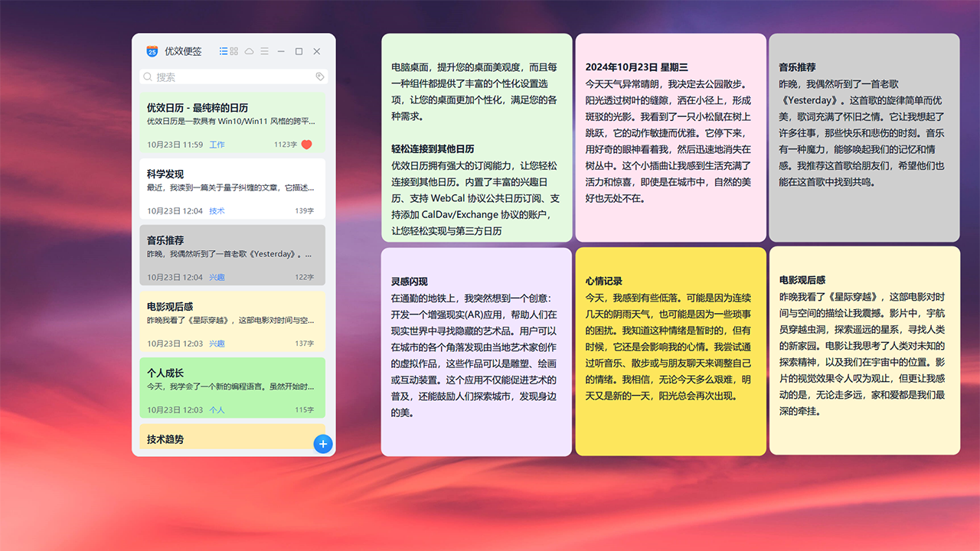The height and width of the screenshot is (551, 980).
Task: Click the magnifier search icon
Action: 147,77
